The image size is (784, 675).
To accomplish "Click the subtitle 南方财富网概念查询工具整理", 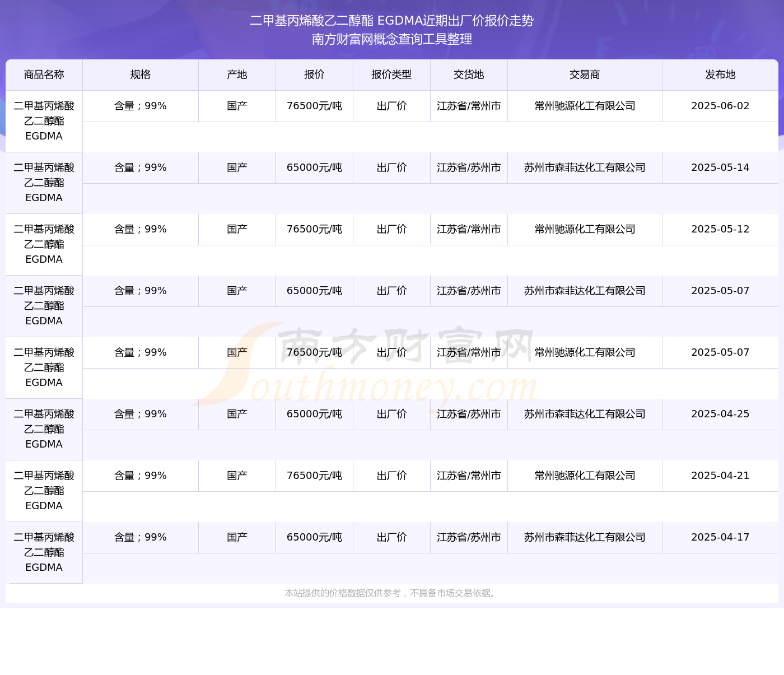I will 392,39.
